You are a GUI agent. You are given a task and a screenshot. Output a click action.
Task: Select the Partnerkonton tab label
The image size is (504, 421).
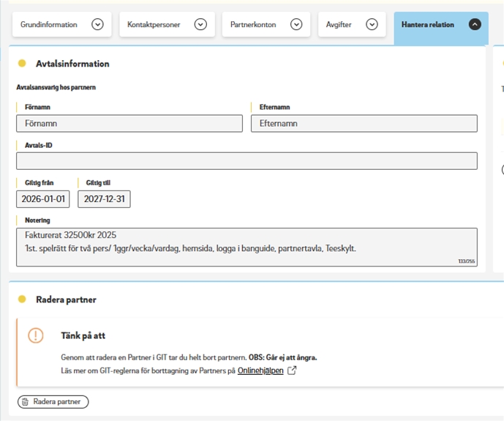click(x=253, y=25)
